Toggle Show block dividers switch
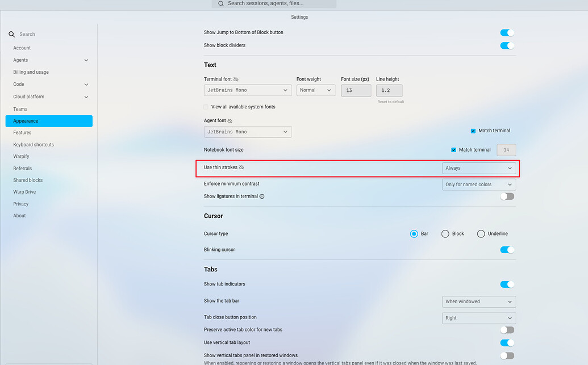588x365 pixels. [507, 45]
